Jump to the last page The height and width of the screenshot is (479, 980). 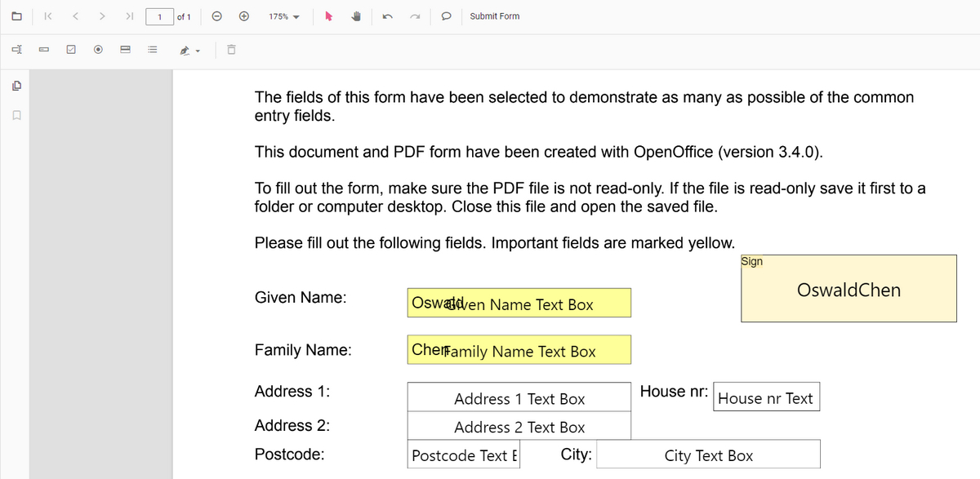(x=129, y=16)
